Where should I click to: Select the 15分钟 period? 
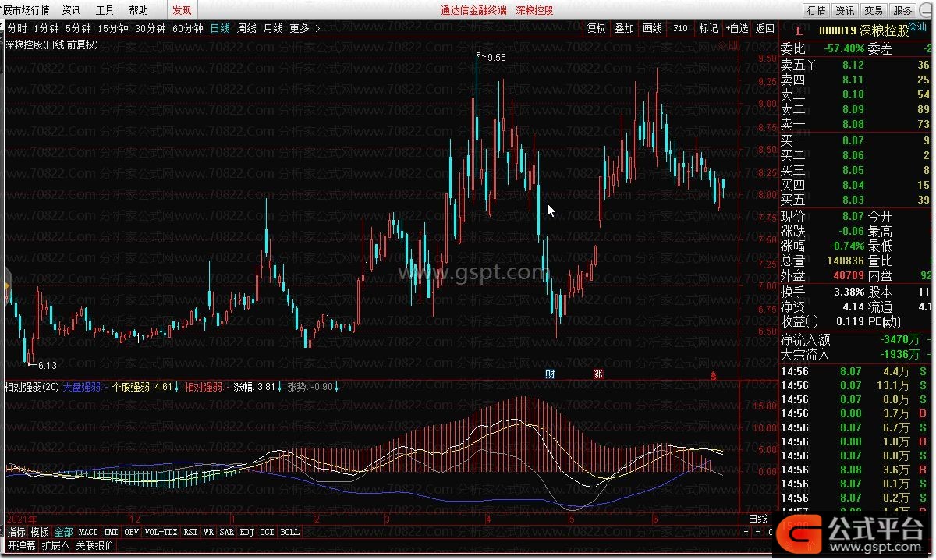tap(112, 28)
